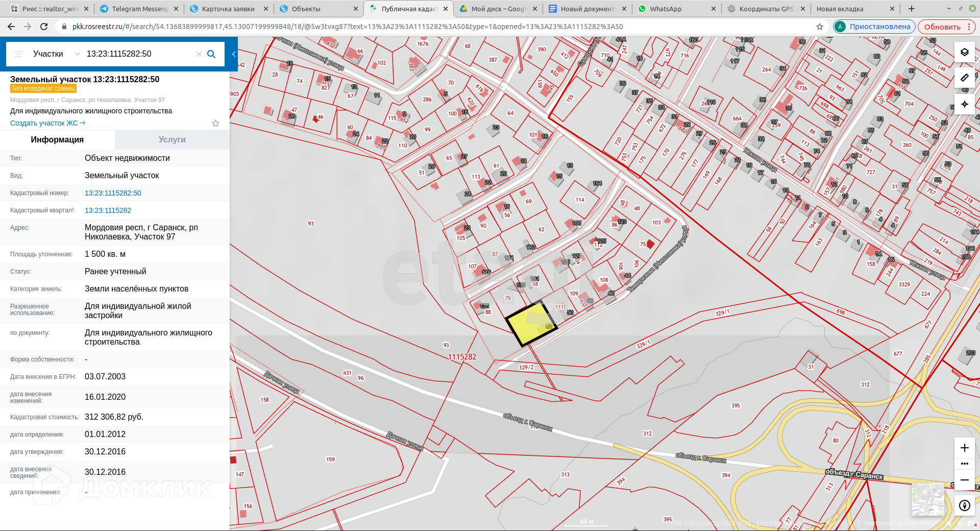
Task: Click the EGRN entry date 03.07.2003
Action: click(x=105, y=377)
